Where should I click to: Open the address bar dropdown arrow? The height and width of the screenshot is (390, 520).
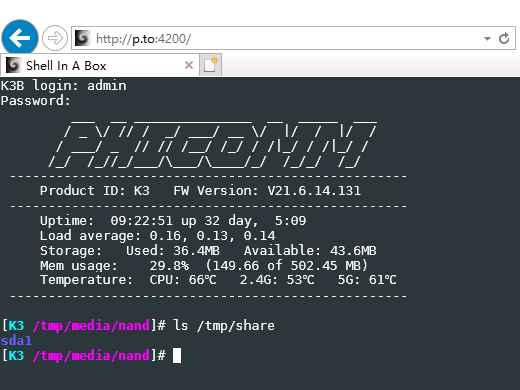487,39
